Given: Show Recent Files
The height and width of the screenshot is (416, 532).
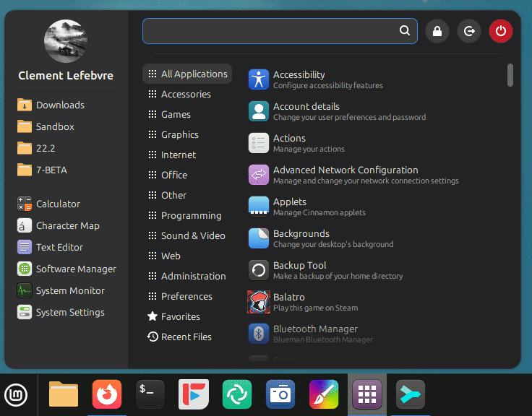Looking at the screenshot, I should click(x=187, y=337).
